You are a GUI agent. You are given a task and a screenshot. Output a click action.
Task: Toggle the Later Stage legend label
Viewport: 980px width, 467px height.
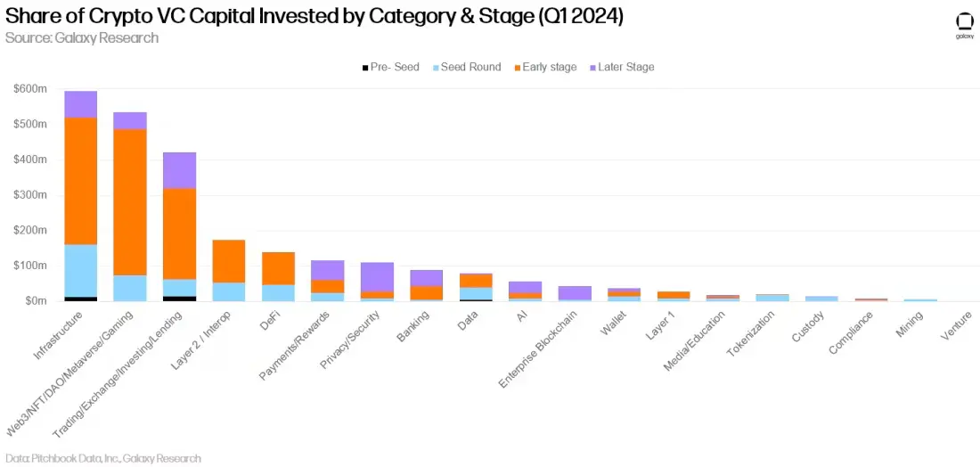coord(626,68)
